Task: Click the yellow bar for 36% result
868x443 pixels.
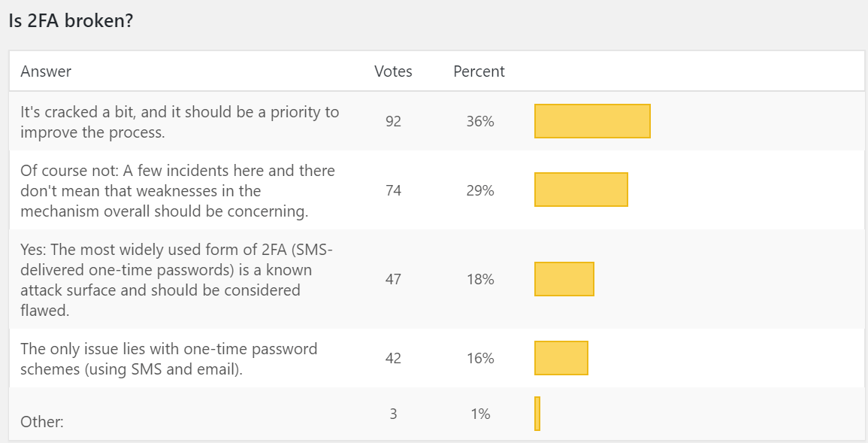Action: (592, 121)
